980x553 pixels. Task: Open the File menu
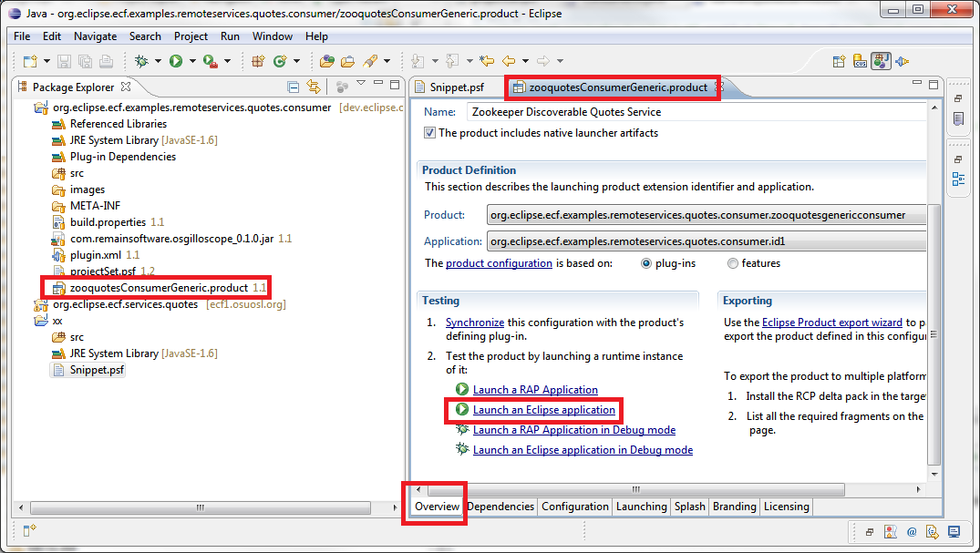(22, 36)
